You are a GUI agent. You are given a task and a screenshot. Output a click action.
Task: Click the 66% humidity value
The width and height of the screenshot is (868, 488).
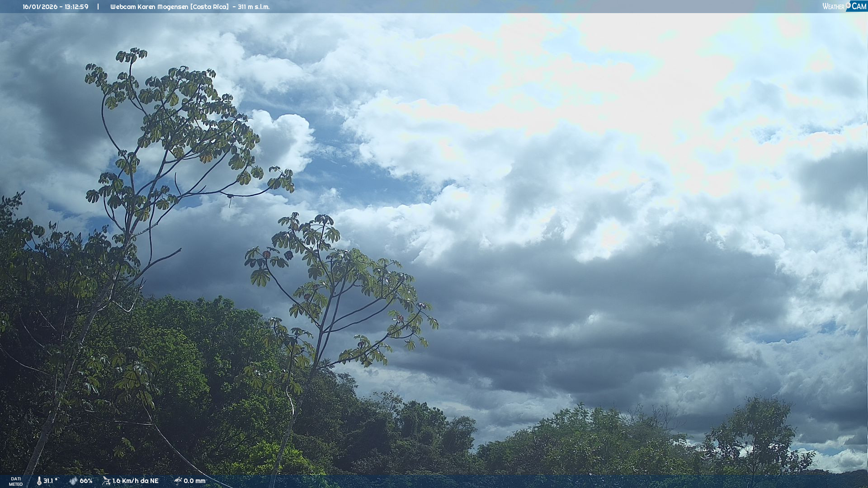(x=86, y=481)
